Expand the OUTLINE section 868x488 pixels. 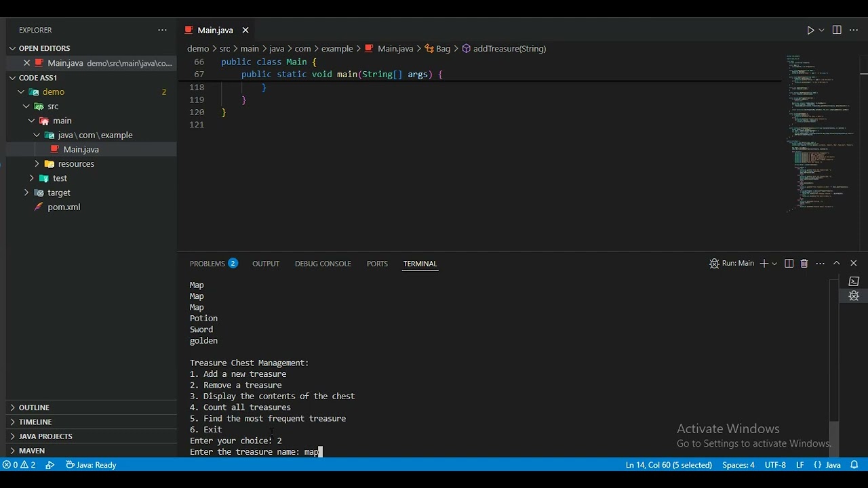tap(34, 407)
